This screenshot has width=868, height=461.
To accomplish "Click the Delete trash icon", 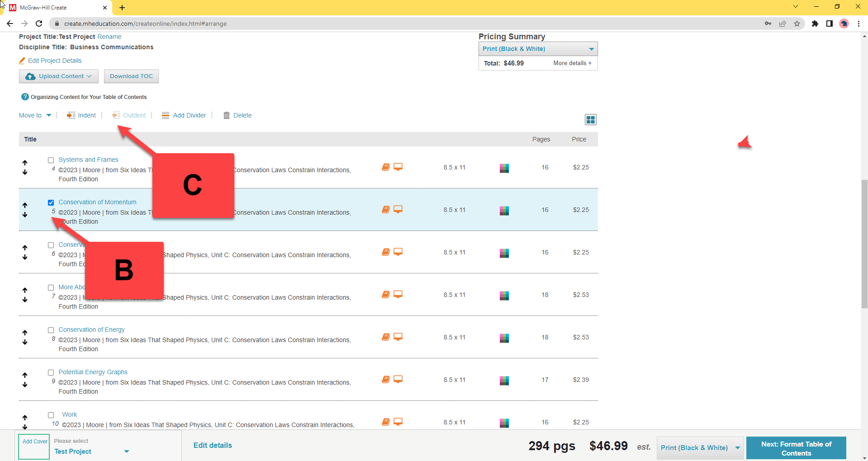I will point(227,115).
